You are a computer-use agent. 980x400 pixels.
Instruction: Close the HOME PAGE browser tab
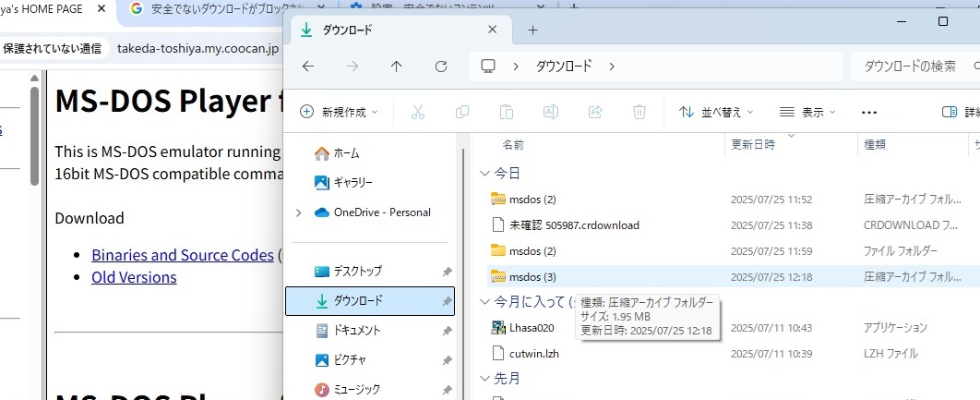click(x=102, y=9)
